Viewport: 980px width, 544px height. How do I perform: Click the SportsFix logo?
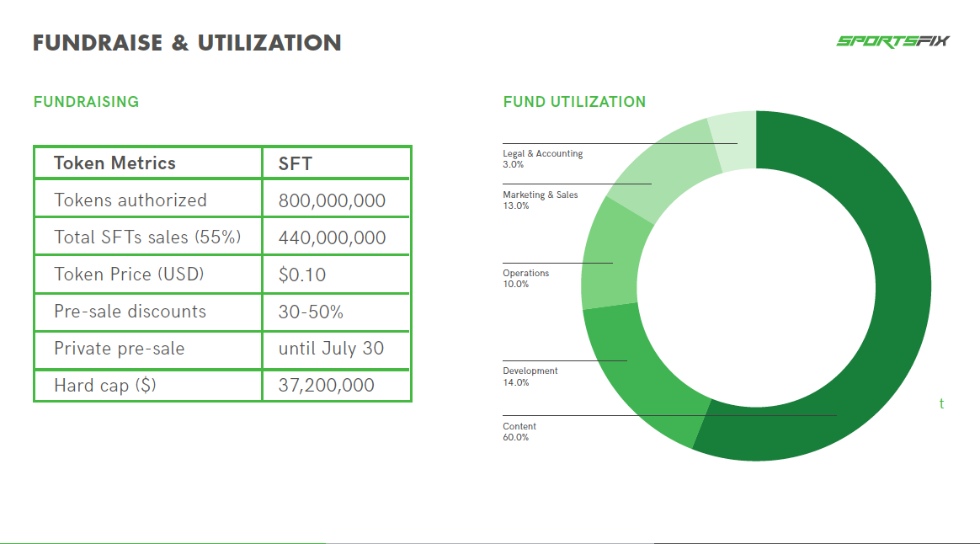pos(892,41)
